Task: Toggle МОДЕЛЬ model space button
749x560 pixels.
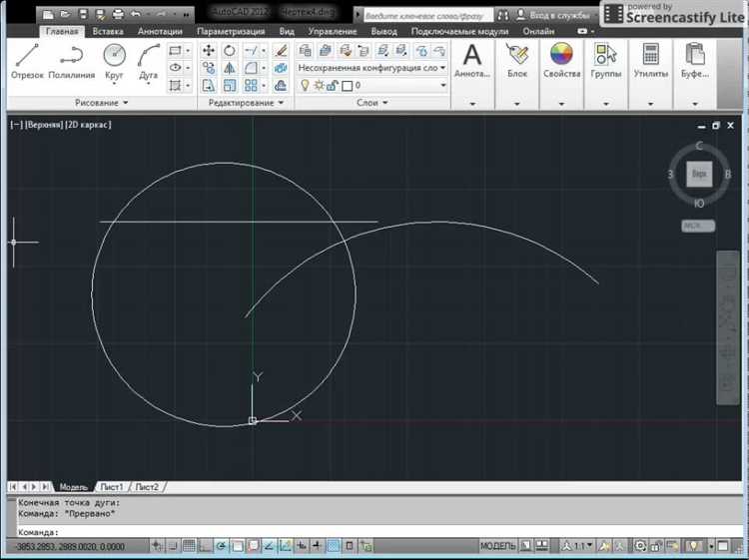Action: click(497, 546)
